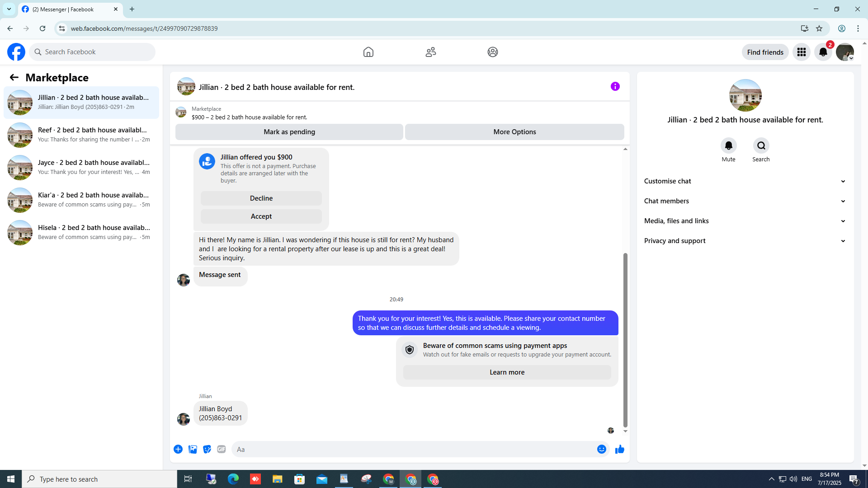Viewport: 868px width, 488px height.
Task: Accept Jillian's $900 offer
Action: pos(261,216)
